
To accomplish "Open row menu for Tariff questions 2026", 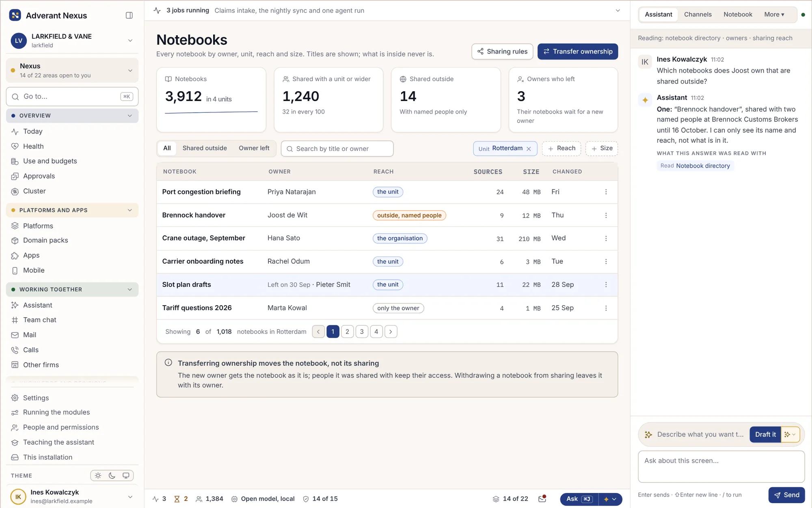I will (x=606, y=308).
